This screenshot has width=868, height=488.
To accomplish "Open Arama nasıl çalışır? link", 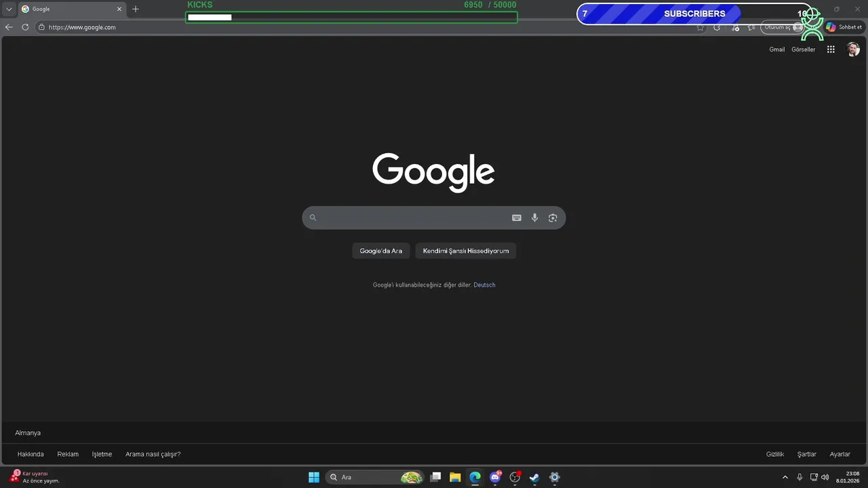I will pos(153,454).
